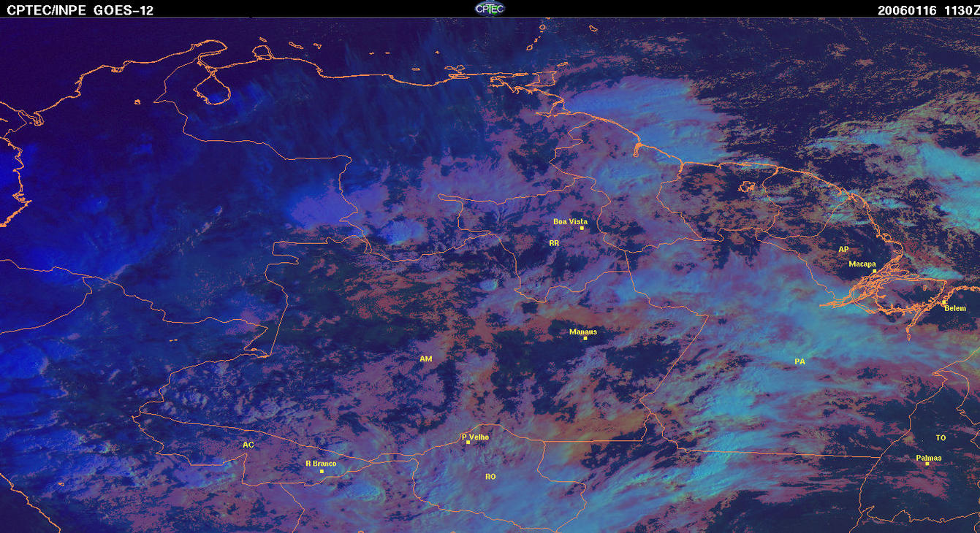Click the "RO" state label
Screen dimensions: 980x533
(x=490, y=476)
